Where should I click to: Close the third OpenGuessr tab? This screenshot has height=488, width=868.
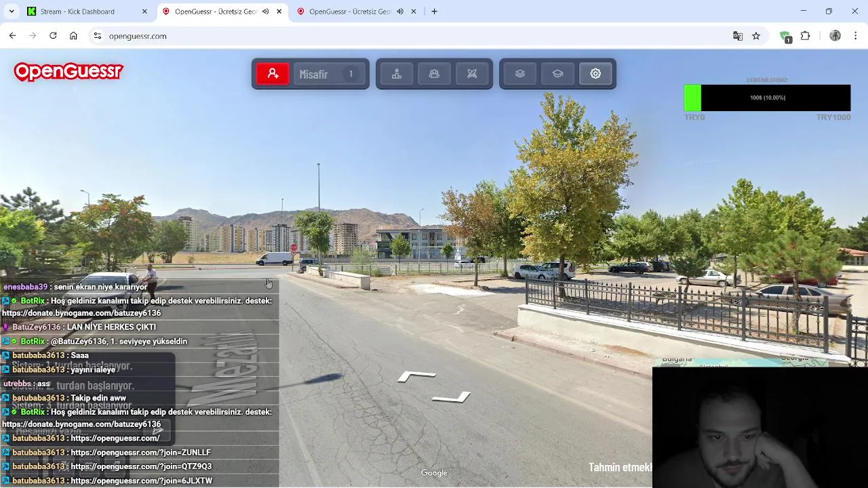point(414,12)
